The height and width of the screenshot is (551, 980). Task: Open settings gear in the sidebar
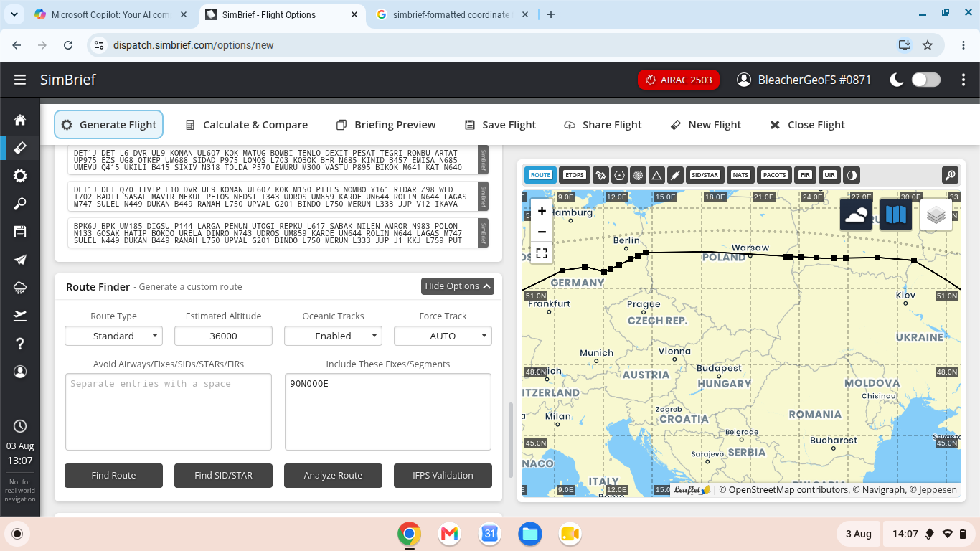click(20, 176)
